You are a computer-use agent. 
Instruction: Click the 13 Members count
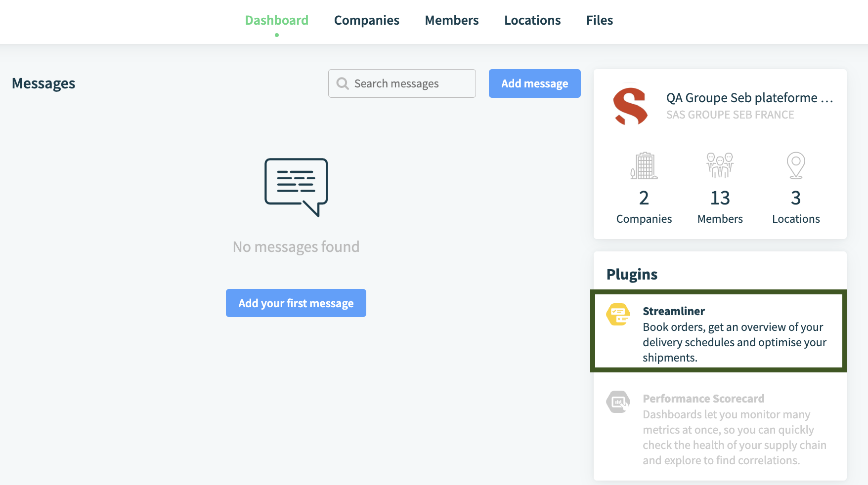[x=720, y=198]
